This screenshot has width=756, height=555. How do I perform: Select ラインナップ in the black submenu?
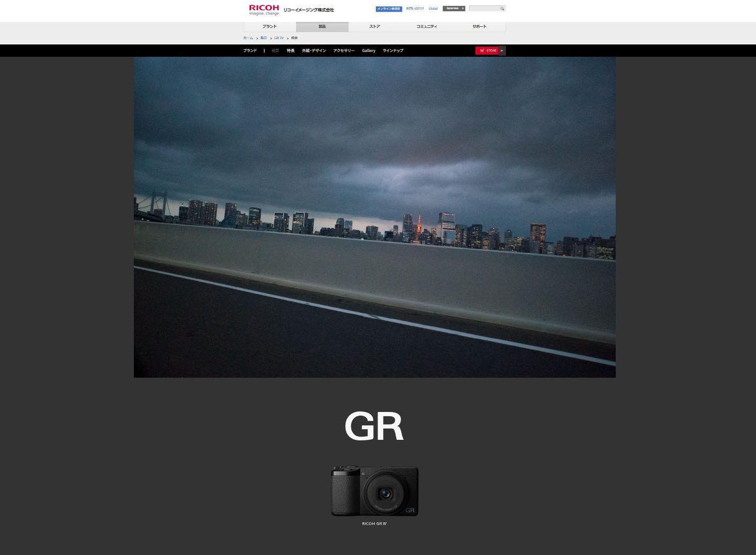click(x=393, y=50)
